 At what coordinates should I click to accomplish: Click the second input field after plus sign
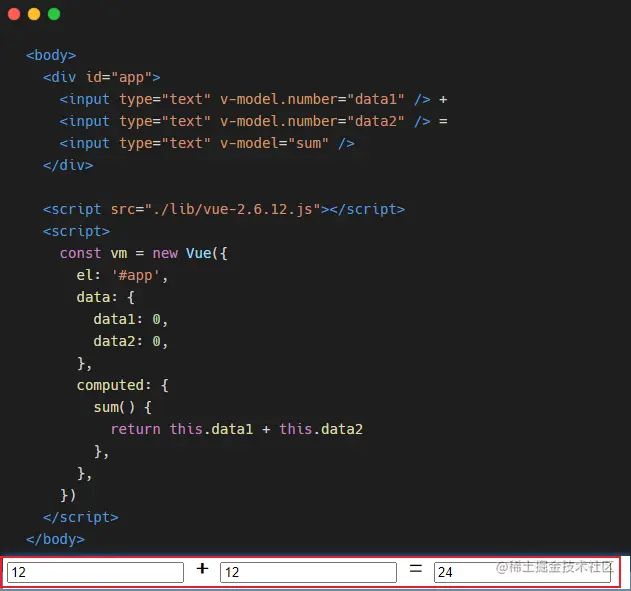coord(308,572)
